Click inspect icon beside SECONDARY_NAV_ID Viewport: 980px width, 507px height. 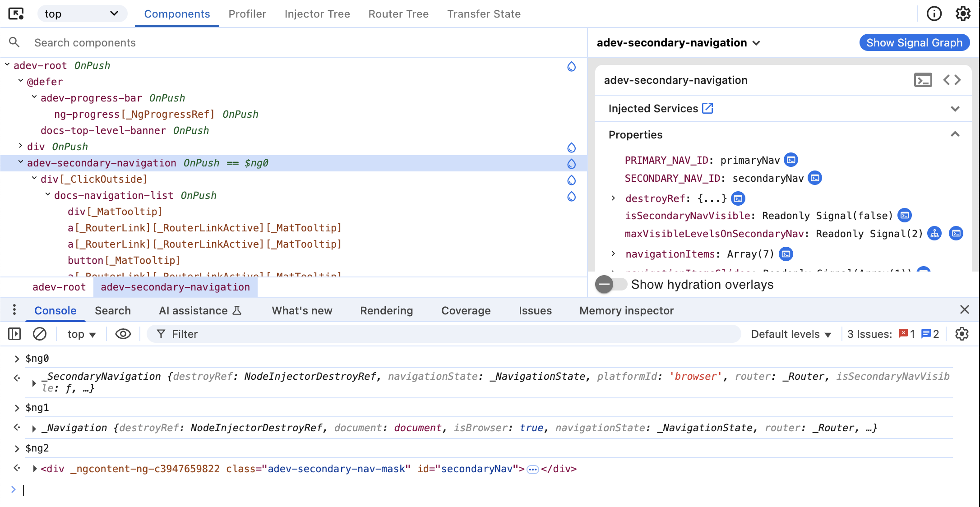point(815,178)
